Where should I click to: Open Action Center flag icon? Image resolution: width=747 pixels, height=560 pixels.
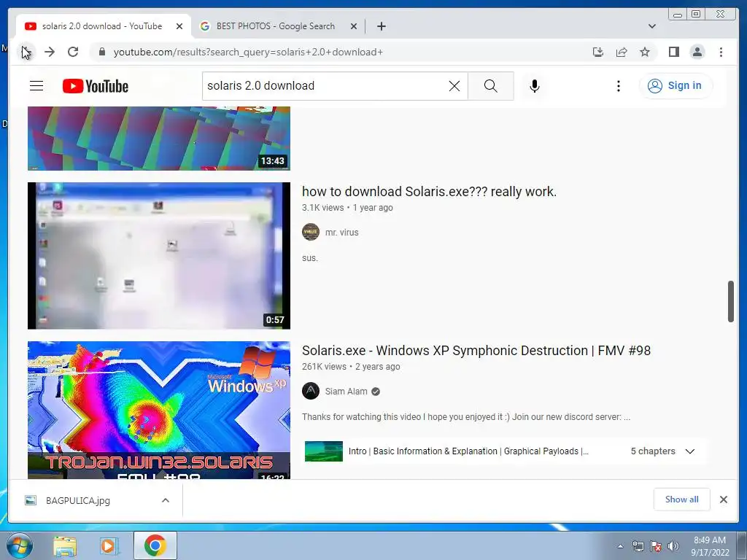coord(656,546)
